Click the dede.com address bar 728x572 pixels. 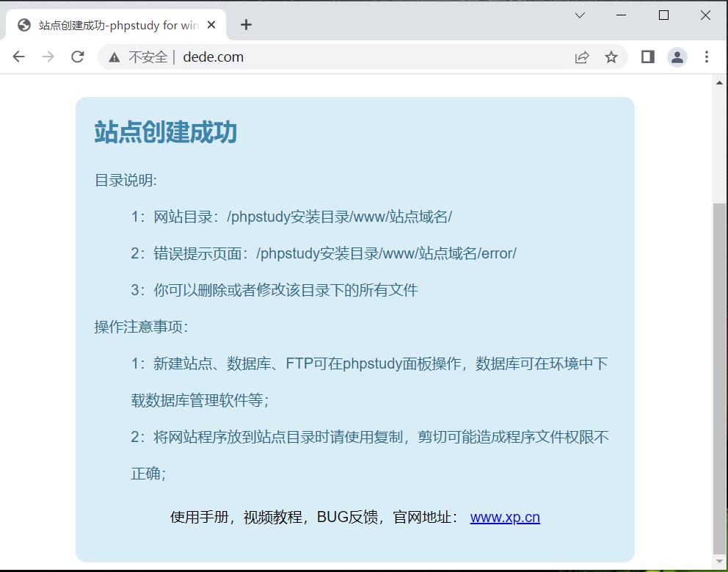(362, 57)
